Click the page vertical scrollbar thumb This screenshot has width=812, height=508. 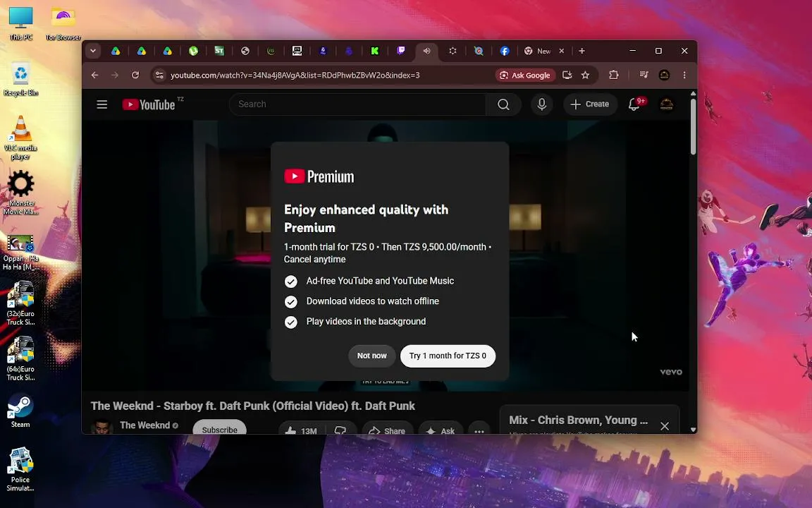693,126
